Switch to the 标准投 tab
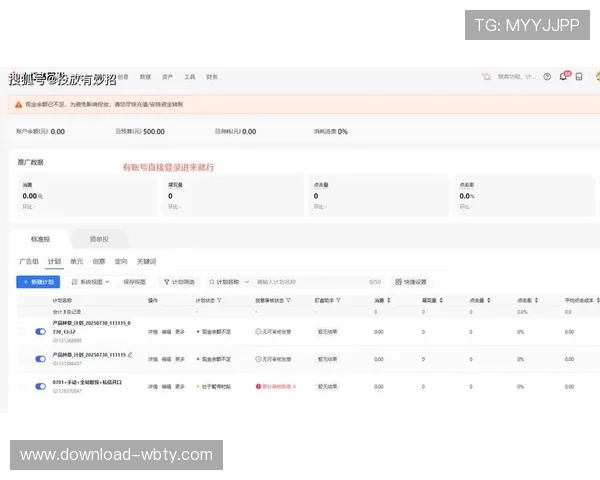This screenshot has width=600, height=480. pos(41,239)
